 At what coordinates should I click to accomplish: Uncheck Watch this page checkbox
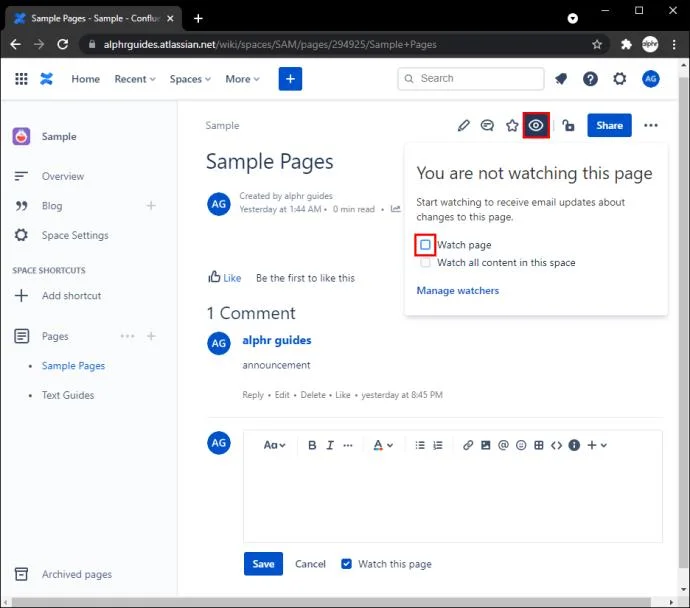coord(346,564)
